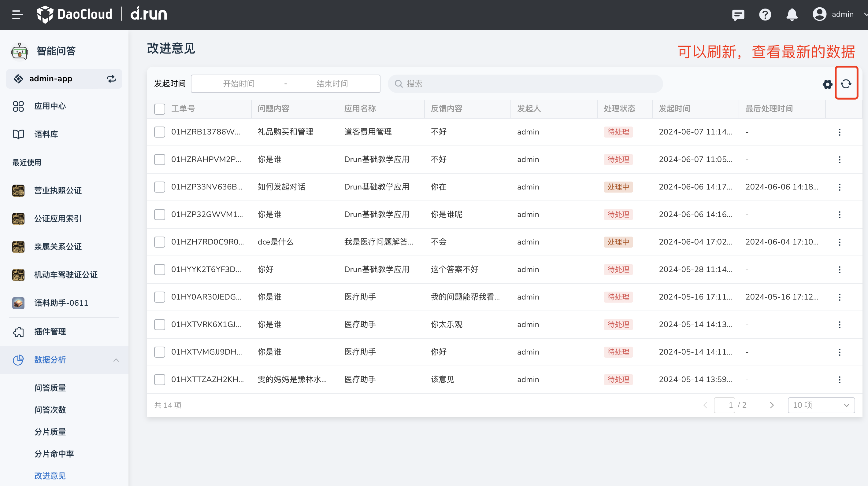
Task: Switch workspace via admin-app swap icon
Action: point(111,79)
